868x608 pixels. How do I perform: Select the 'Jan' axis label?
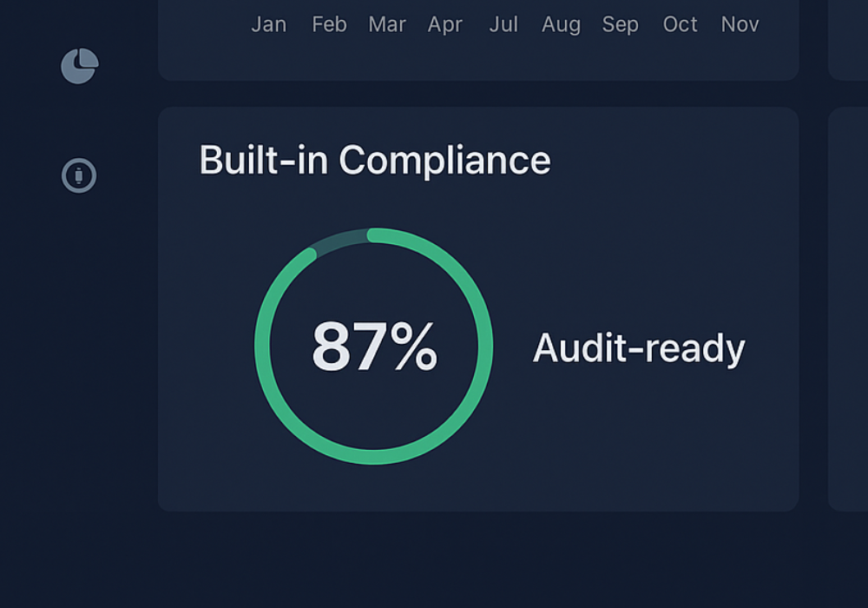(x=269, y=24)
